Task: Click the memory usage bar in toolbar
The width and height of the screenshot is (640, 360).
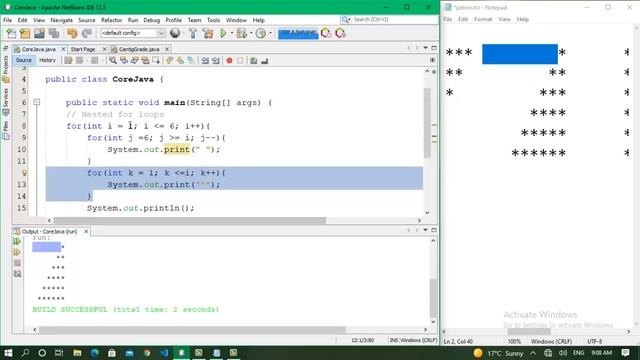Action: coord(298,33)
